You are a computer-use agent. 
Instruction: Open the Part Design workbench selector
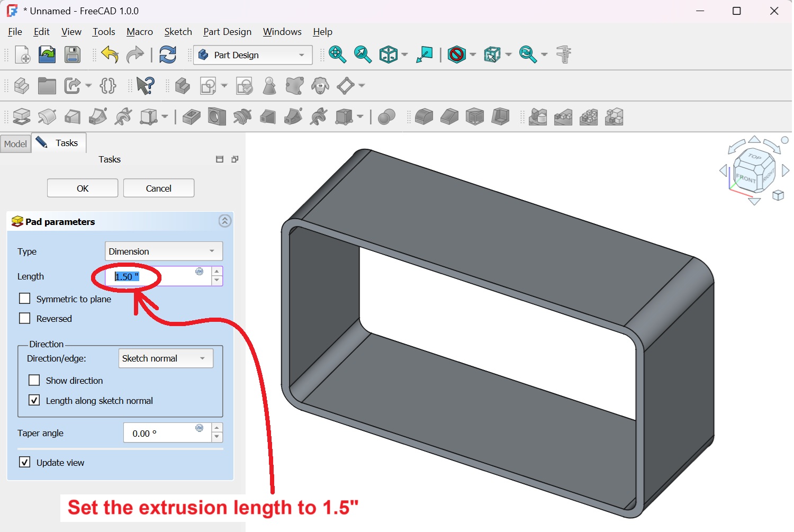click(x=252, y=55)
